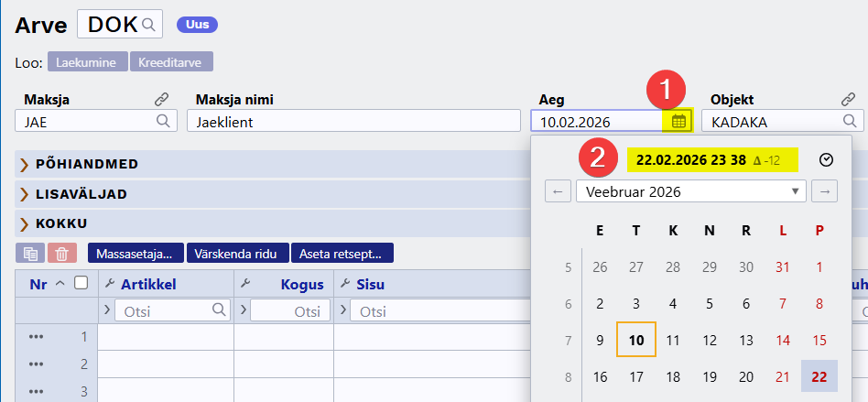Select day 22 in the calendar

819,376
